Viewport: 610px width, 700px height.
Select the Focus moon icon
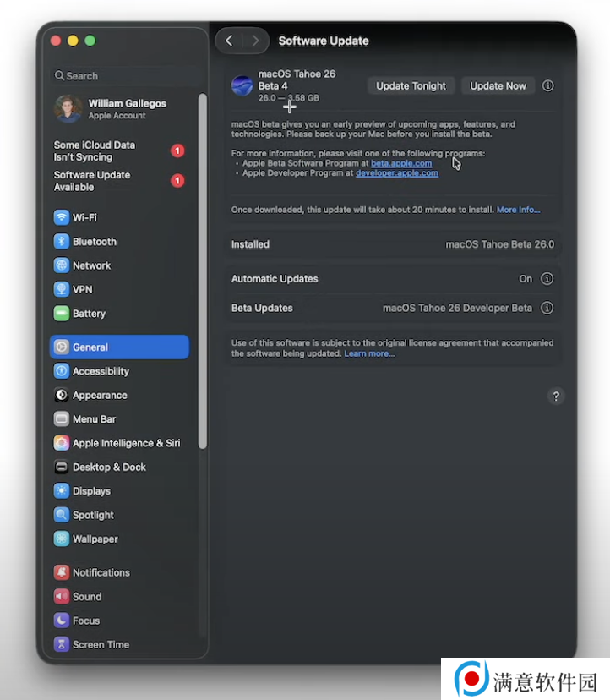tap(62, 621)
